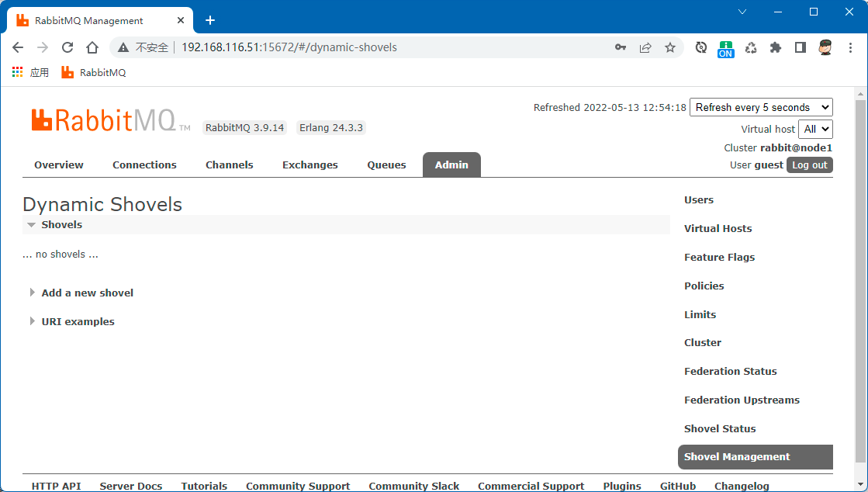Screen dimensions: 868x492
Task: Open Cluster admin page
Action: (x=703, y=343)
